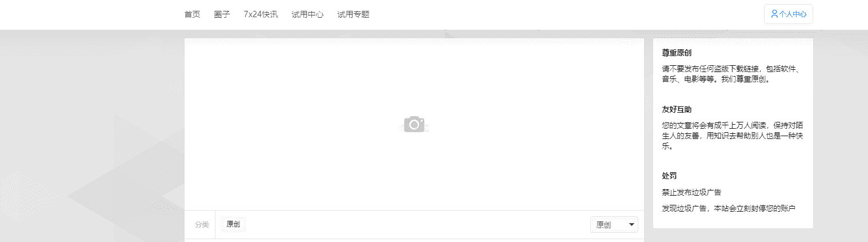Open the 圈子 navigation item

222,14
